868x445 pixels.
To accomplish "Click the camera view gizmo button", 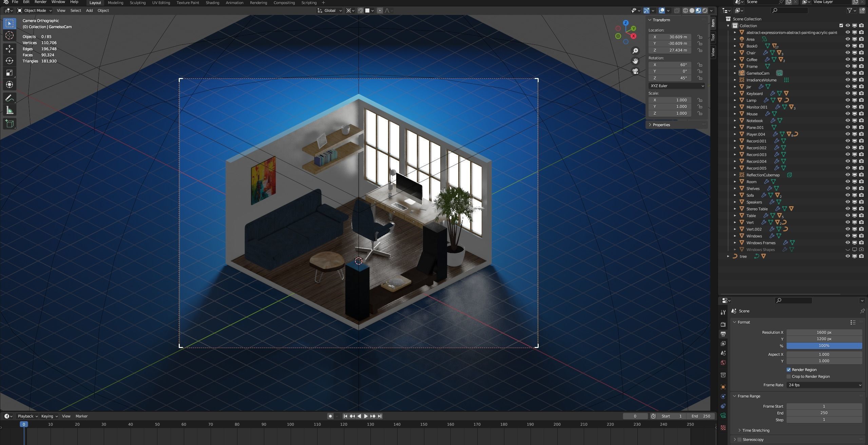I will (635, 71).
